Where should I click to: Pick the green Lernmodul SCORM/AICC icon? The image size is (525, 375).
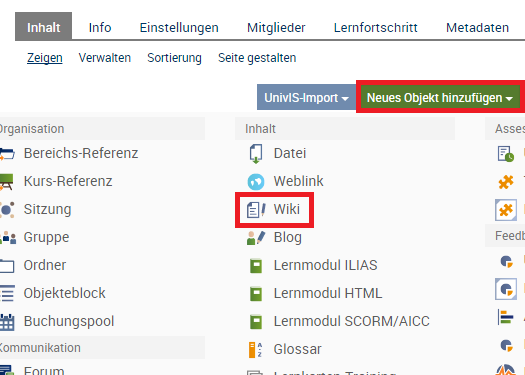256,322
